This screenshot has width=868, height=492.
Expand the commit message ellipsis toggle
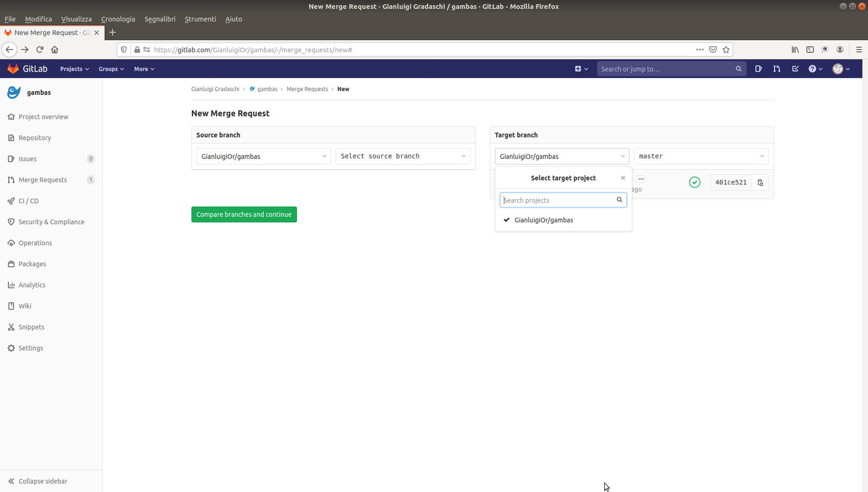(641, 179)
